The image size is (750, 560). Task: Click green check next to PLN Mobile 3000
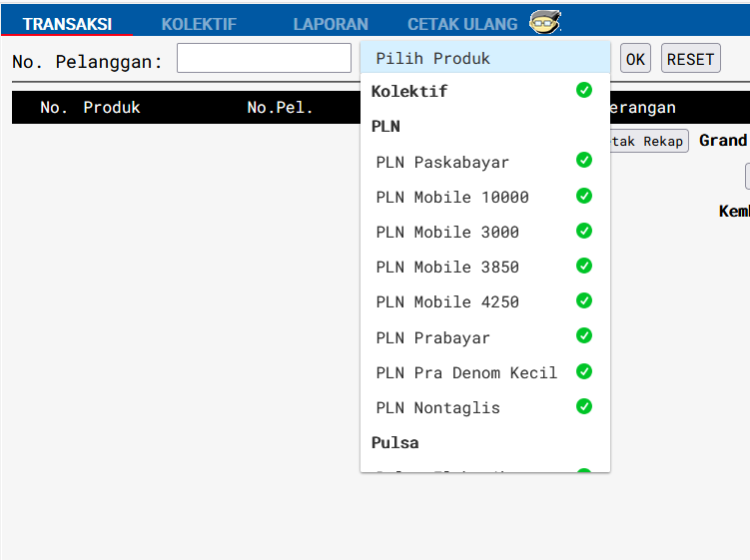[x=584, y=231]
